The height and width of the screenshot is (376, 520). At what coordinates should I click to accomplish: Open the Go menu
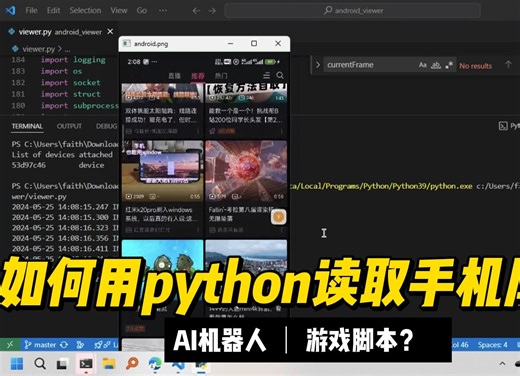click(x=142, y=10)
